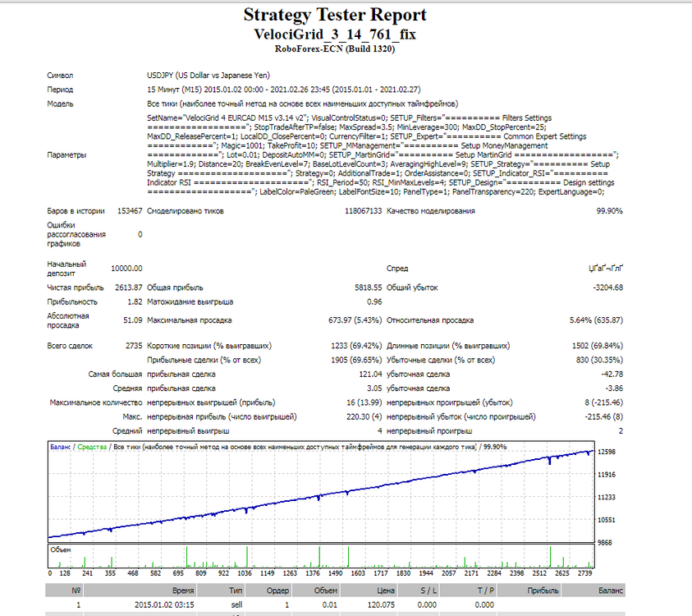Screen dimensions: 692x616
Task: Select the bars in history value 153467
Action: tap(130, 211)
